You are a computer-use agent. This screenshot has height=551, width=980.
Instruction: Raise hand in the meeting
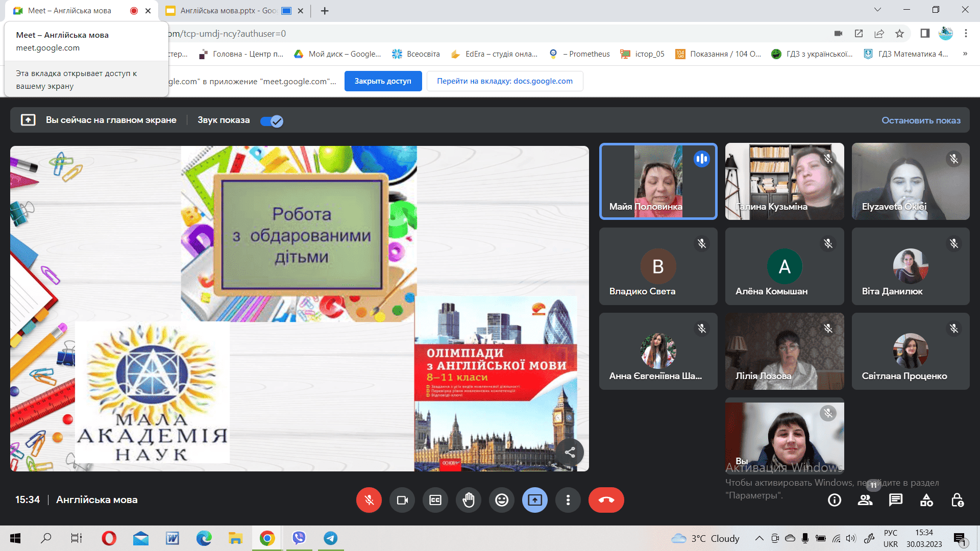pyautogui.click(x=469, y=500)
